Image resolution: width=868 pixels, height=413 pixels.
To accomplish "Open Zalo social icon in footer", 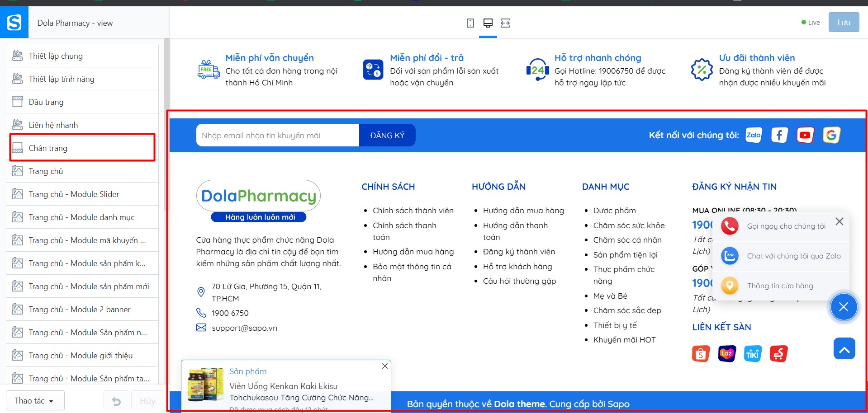I will click(754, 135).
